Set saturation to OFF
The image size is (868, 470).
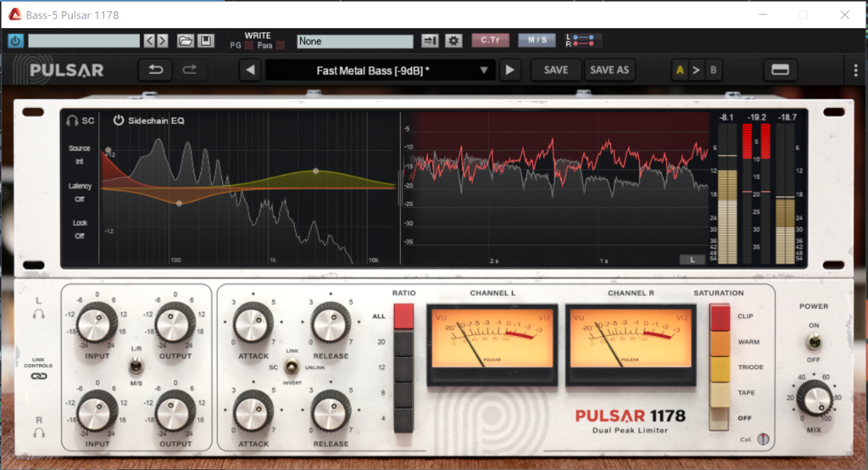[x=719, y=418]
